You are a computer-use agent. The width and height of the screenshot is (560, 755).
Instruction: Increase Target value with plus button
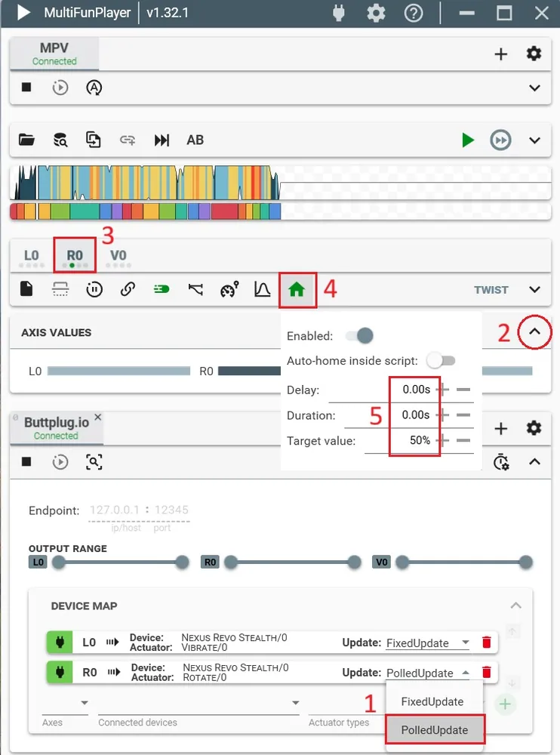tap(443, 440)
